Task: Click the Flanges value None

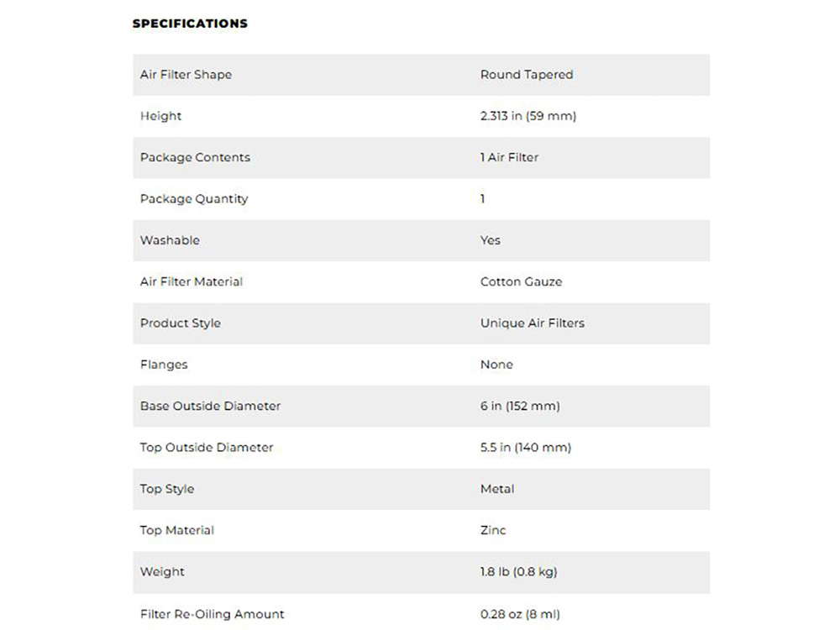Action: [x=496, y=365]
